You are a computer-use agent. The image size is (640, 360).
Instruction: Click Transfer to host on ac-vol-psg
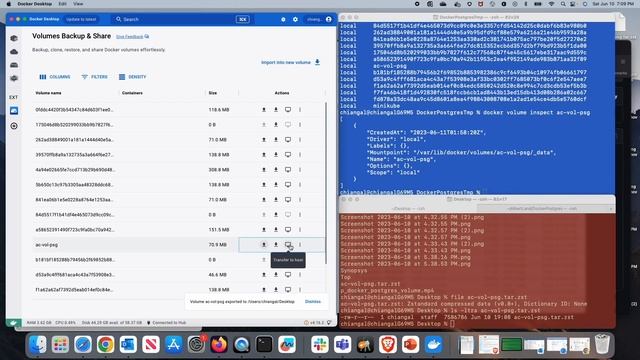coord(288,245)
